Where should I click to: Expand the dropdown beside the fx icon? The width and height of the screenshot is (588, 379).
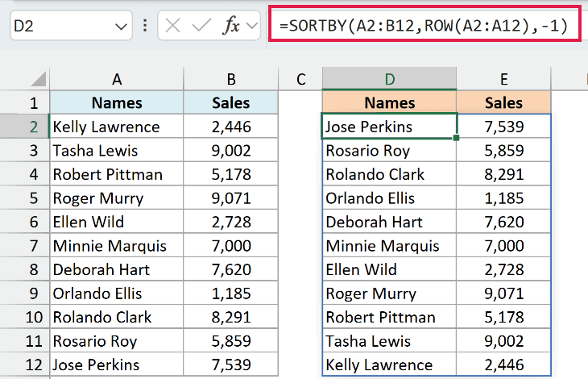(252, 26)
